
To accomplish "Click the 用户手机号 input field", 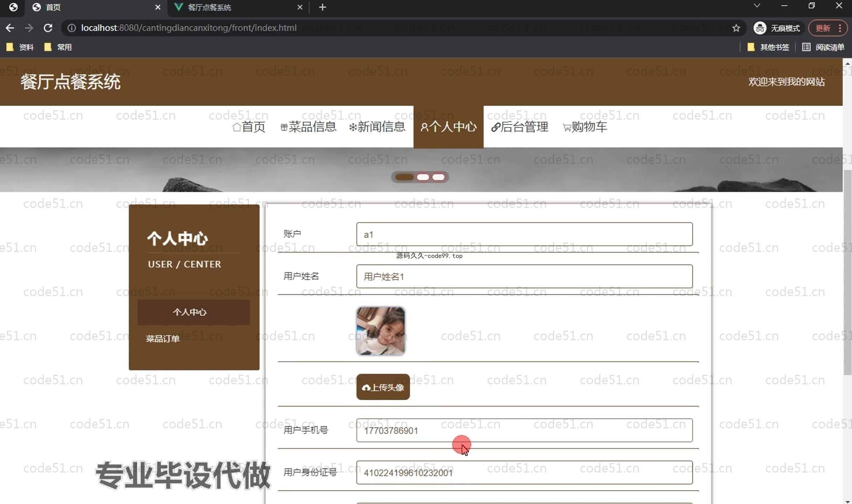I will 524,430.
